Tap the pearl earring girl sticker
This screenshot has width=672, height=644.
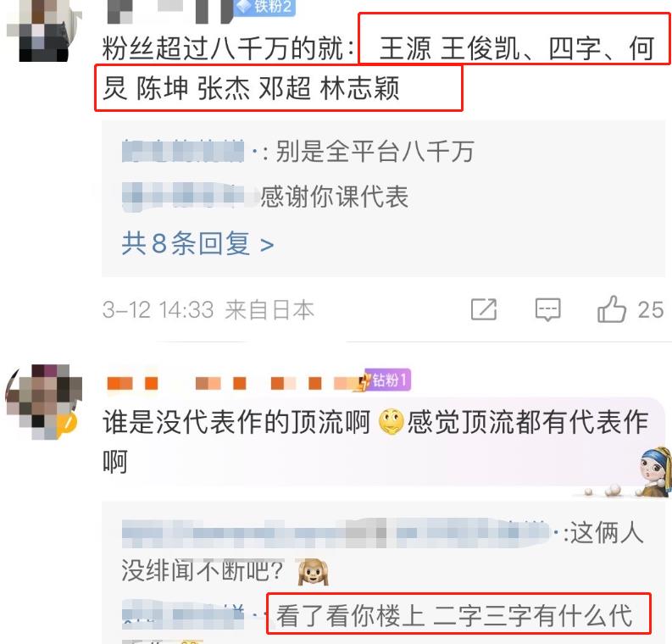(x=655, y=471)
